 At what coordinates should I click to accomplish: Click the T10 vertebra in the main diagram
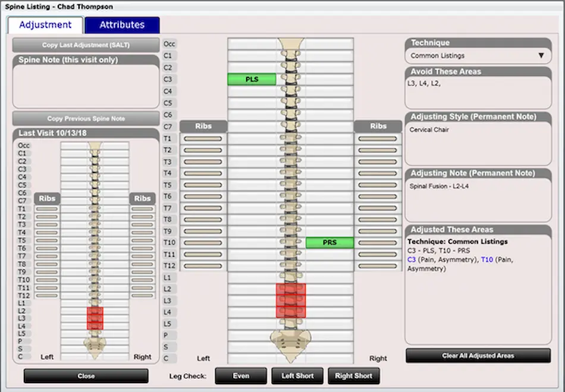[x=290, y=242]
